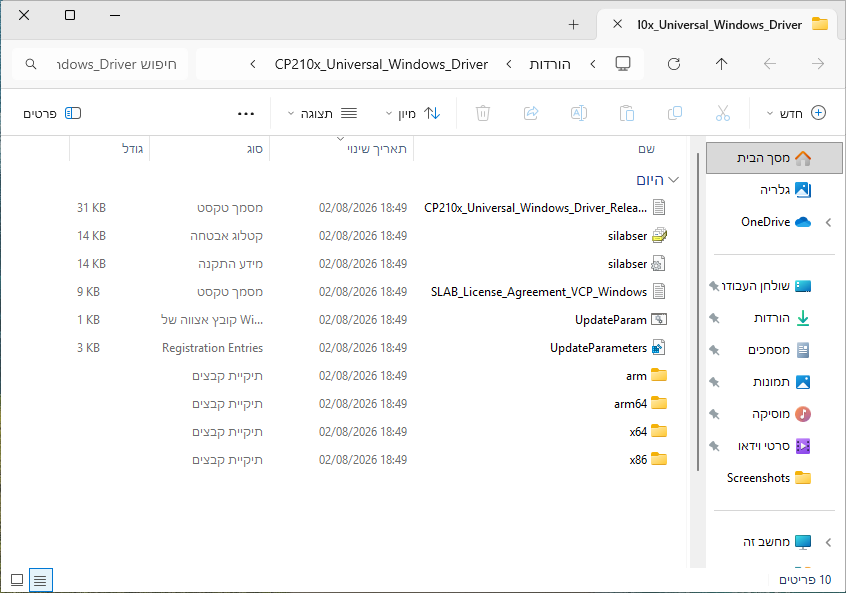Unpin שולחן העבודה pin icon
Image resolution: width=846 pixels, height=593 pixels.
click(x=714, y=286)
